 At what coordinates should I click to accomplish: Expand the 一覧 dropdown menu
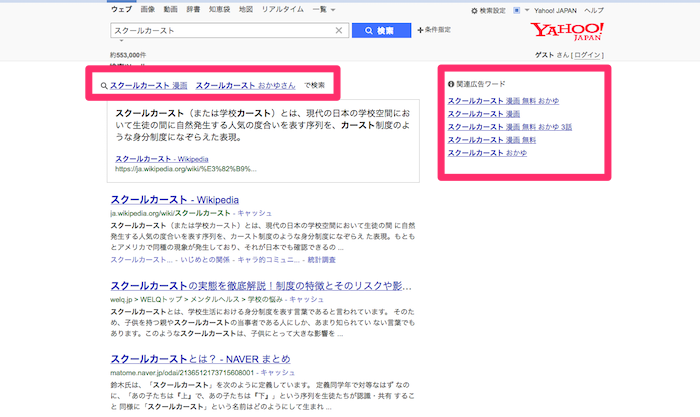point(323,9)
